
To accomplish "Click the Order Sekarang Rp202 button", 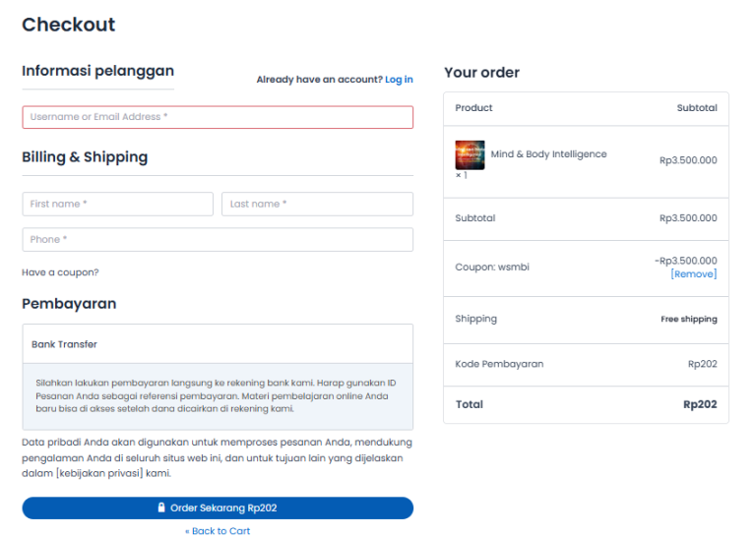I will 218,507.
